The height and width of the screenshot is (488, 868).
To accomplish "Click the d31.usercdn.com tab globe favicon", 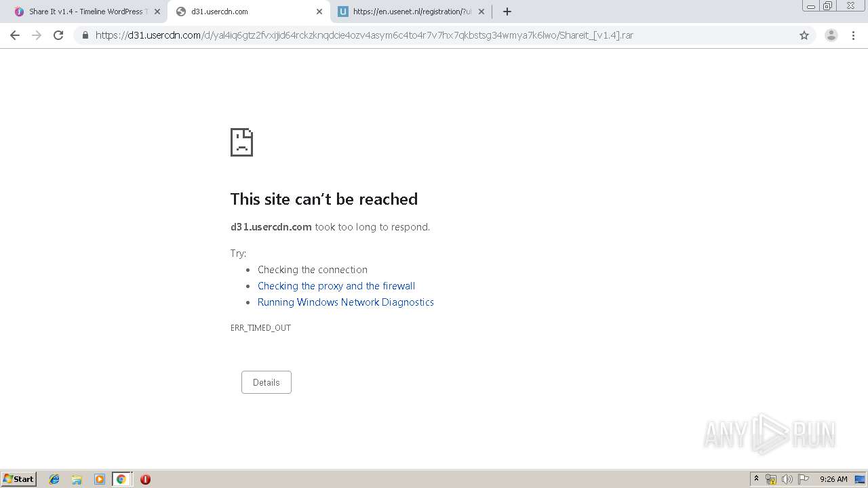I will (181, 12).
